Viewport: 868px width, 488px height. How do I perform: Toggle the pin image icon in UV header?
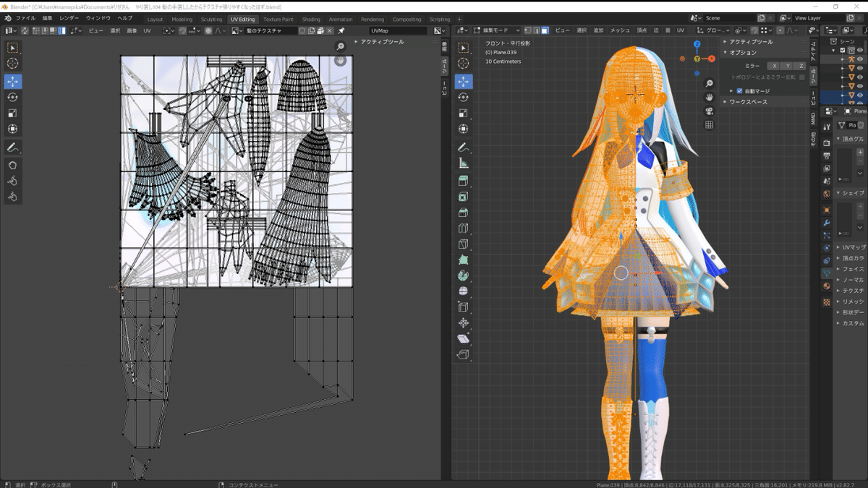click(x=341, y=31)
